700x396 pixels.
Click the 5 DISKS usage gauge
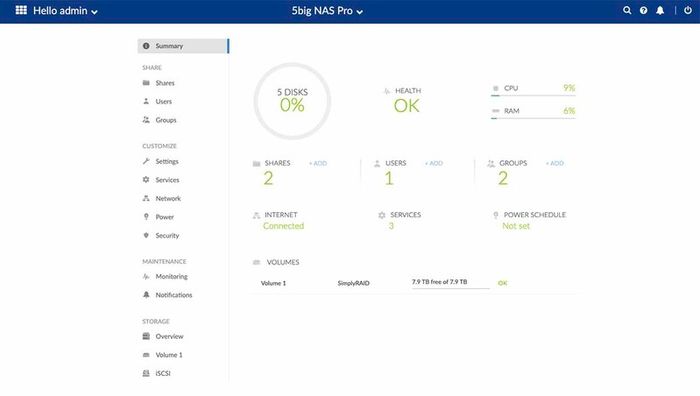click(x=292, y=101)
